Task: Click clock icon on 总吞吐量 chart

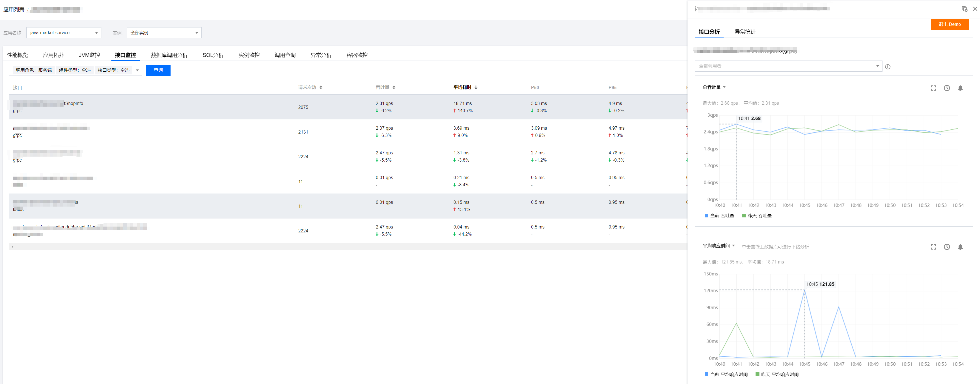Action: 946,88
